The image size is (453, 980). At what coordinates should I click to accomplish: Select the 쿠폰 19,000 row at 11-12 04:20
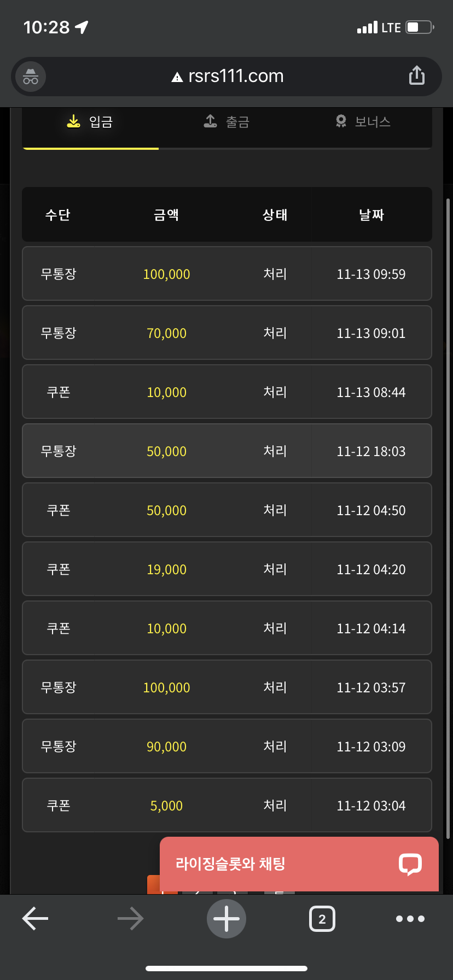point(227,569)
